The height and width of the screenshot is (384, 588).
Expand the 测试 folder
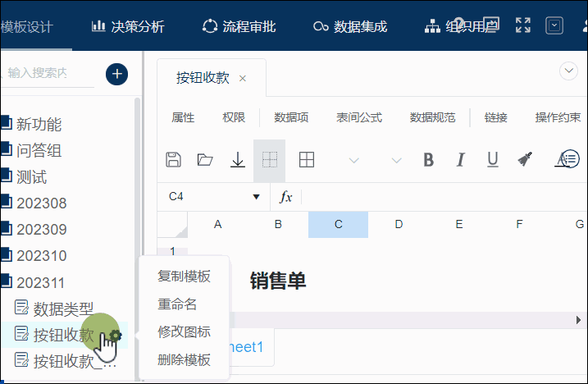pyautogui.click(x=31, y=176)
